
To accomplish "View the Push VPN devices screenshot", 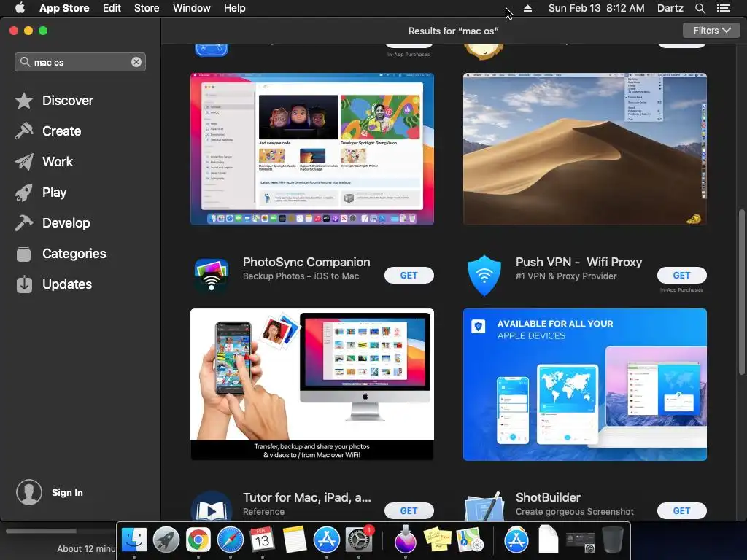I will (x=584, y=384).
